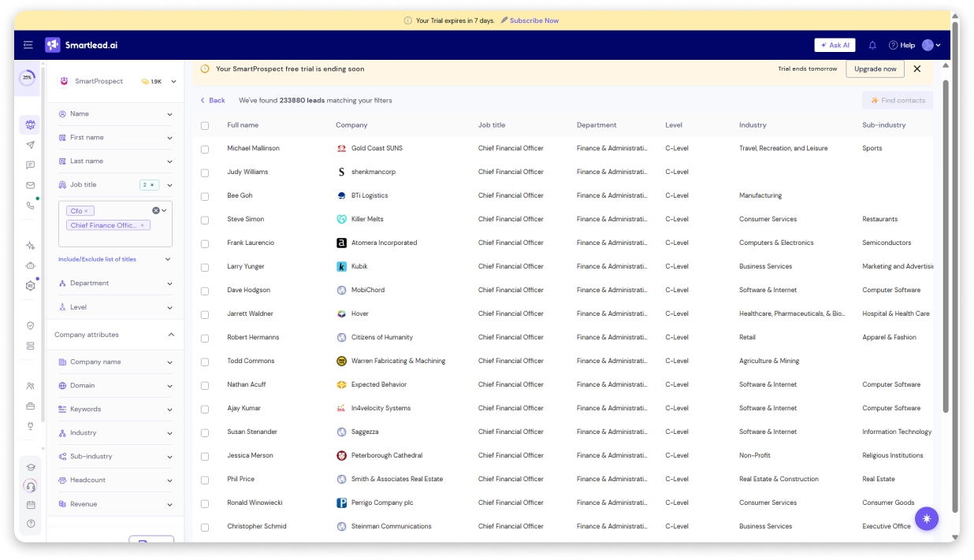974x560 pixels.
Task: Select Michael Mallinson's checkbox
Action: 205,149
